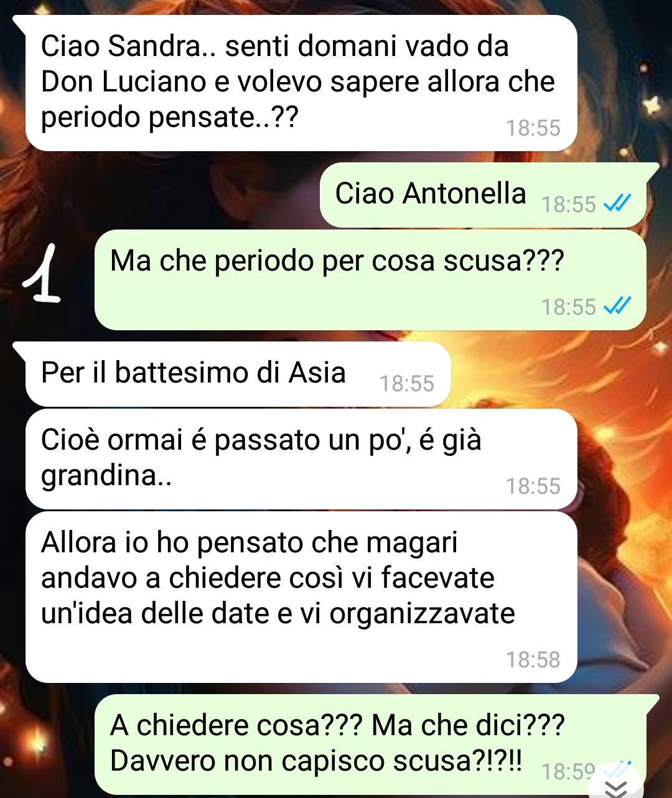Tap the word 'Asia' in battesimo message
This screenshot has height=798, width=672.
tap(317, 373)
